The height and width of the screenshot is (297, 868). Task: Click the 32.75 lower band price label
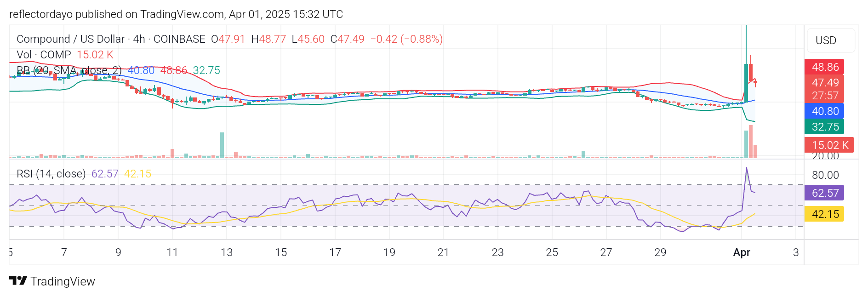pyautogui.click(x=825, y=127)
